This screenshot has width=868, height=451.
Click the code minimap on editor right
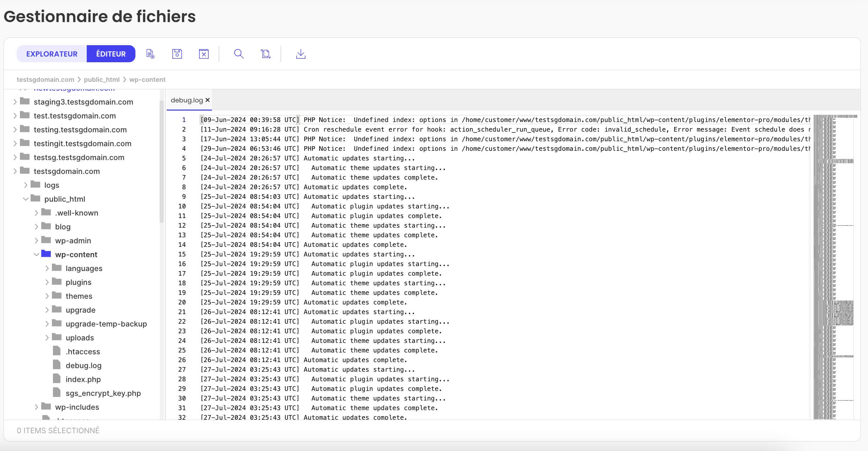click(x=834, y=267)
